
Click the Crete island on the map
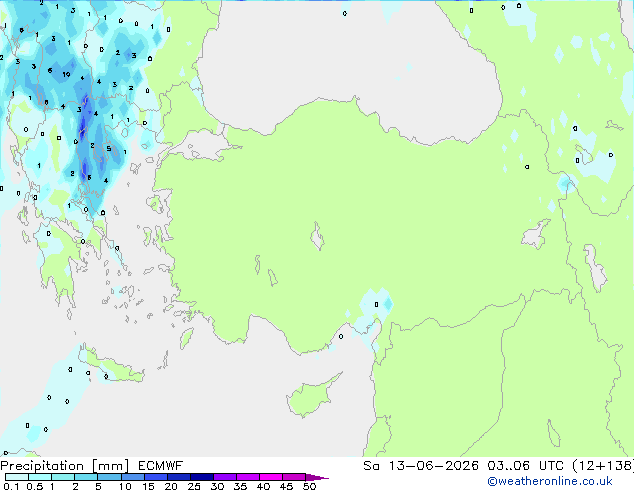[111, 365]
